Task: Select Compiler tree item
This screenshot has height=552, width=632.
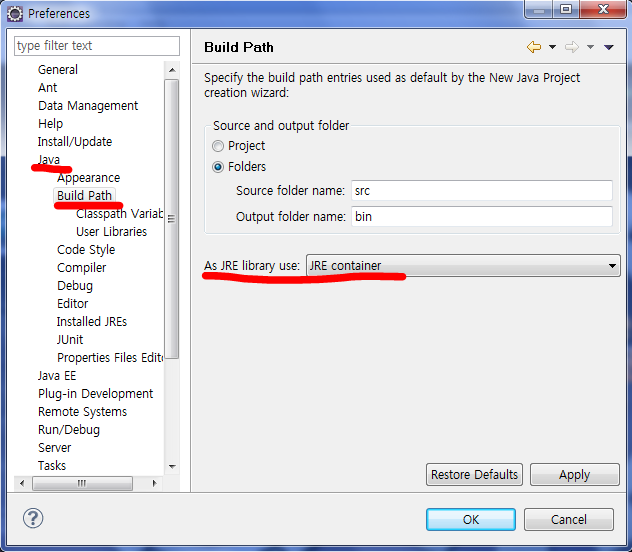Action: pos(81,268)
